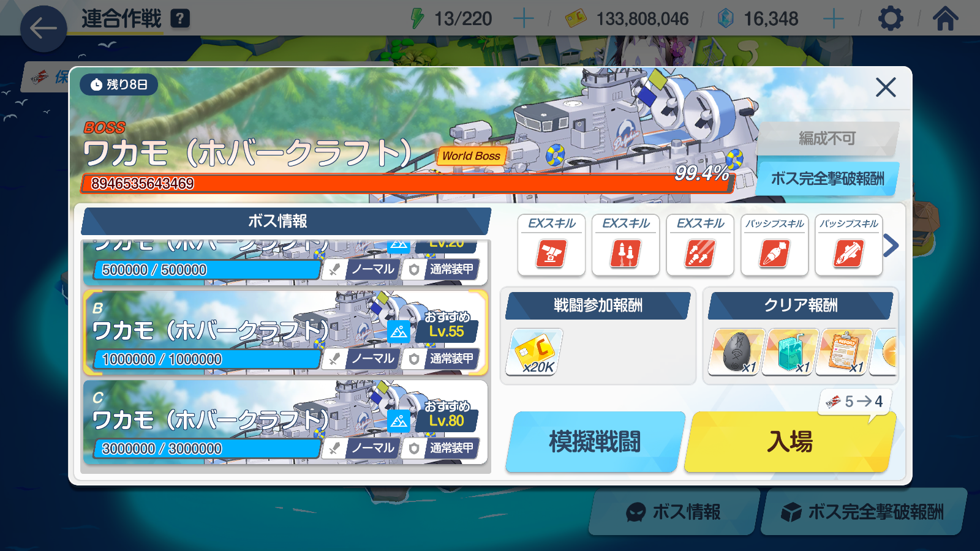Open settings gear in top bar
The height and width of the screenshot is (551, 980).
[891, 18]
